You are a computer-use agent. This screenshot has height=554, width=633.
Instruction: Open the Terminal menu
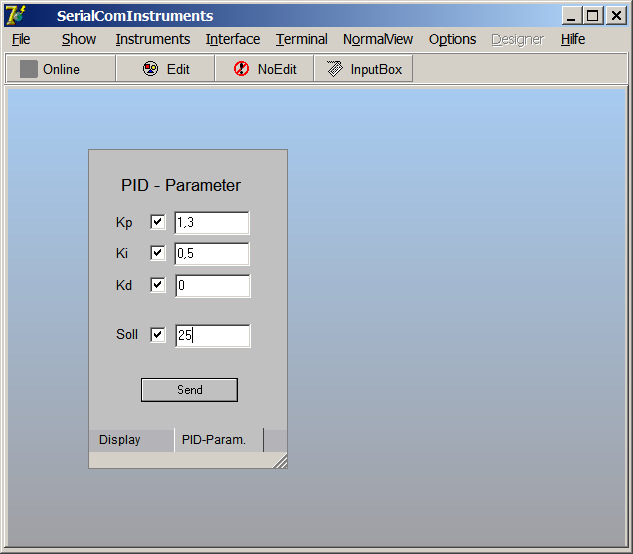[302, 39]
